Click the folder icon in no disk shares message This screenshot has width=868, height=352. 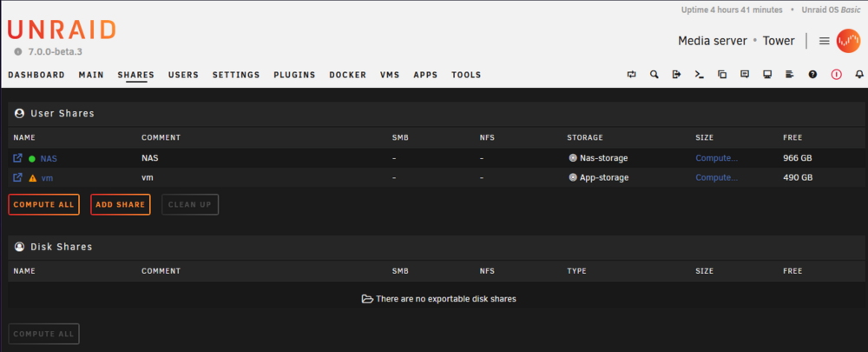coord(367,299)
